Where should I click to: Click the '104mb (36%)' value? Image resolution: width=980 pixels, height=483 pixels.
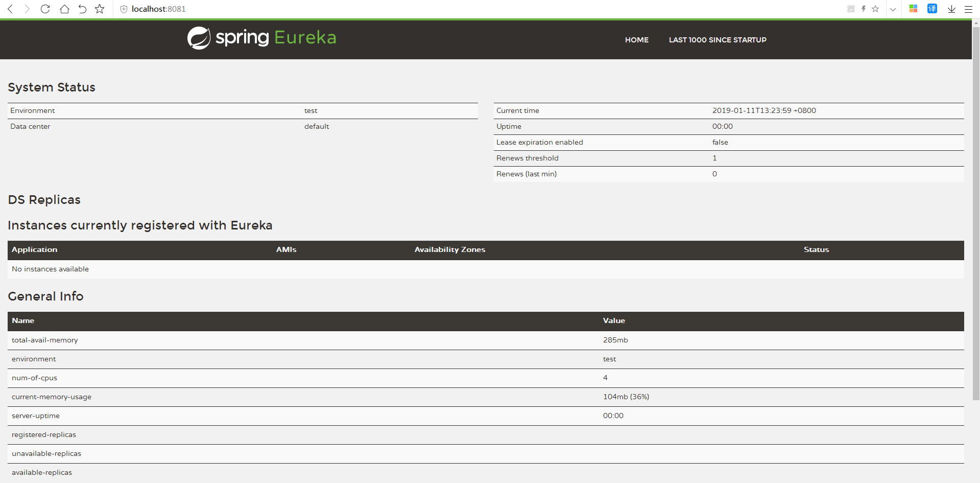(626, 397)
